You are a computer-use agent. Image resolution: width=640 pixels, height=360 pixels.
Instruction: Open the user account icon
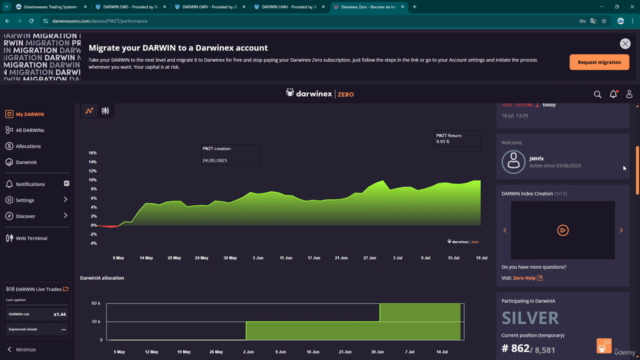pyautogui.click(x=629, y=94)
